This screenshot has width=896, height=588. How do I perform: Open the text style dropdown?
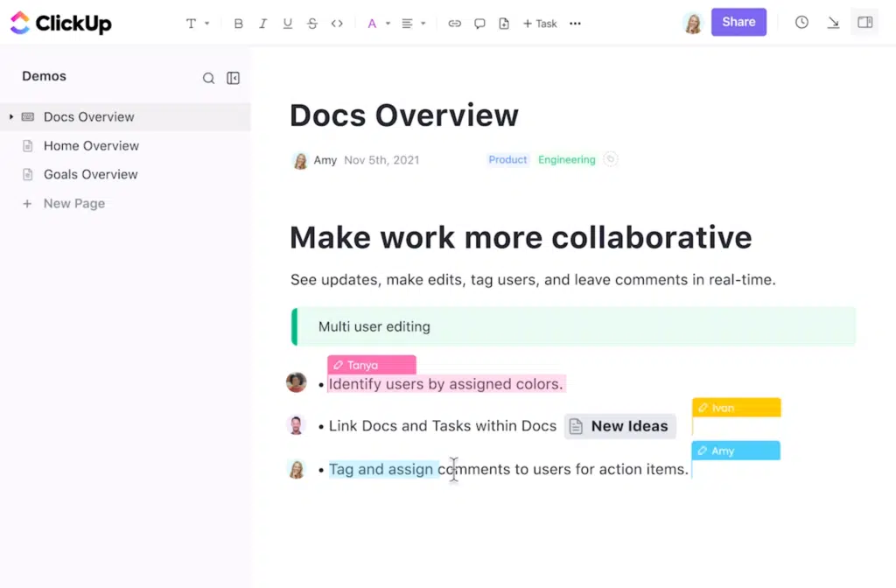pyautogui.click(x=197, y=24)
